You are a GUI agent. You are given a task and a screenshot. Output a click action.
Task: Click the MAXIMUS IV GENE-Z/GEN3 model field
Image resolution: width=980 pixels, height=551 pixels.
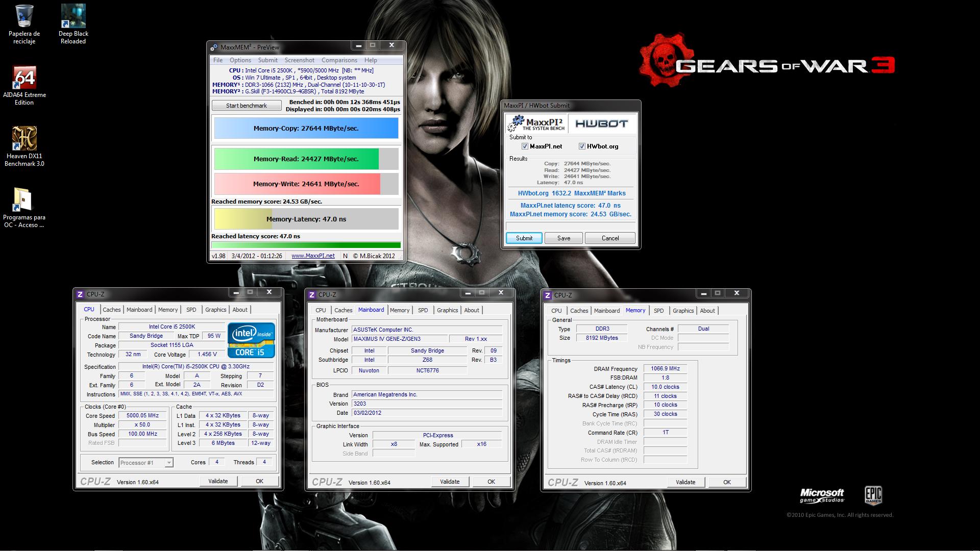[x=399, y=339]
